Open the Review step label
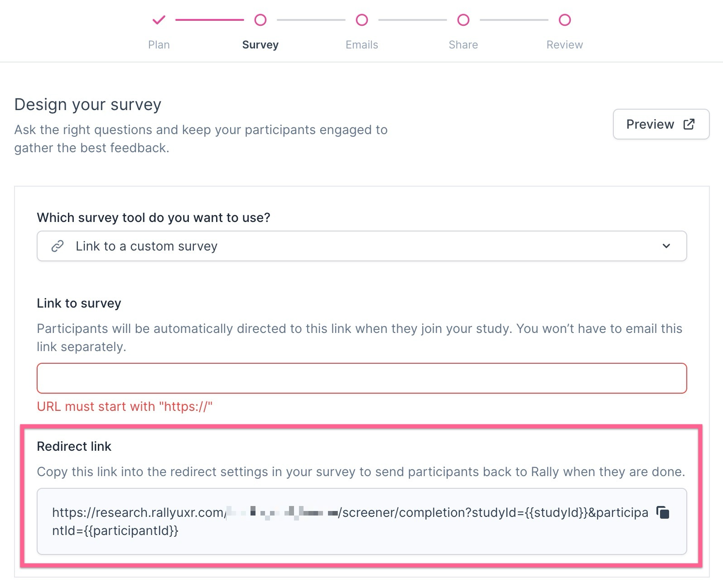Viewport: 723px width, 588px height. click(565, 45)
